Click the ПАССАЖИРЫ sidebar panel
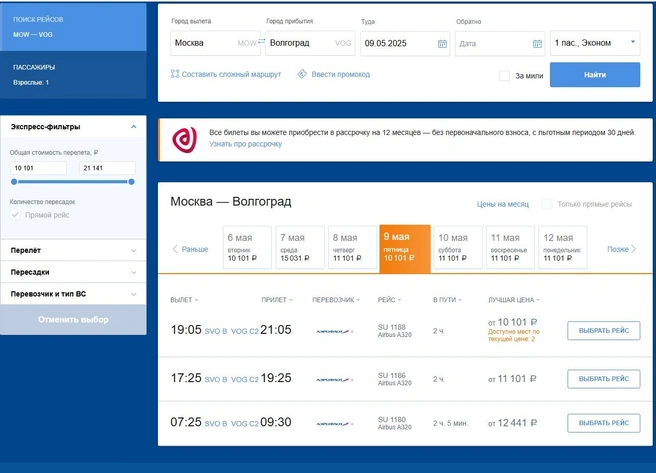 73,75
